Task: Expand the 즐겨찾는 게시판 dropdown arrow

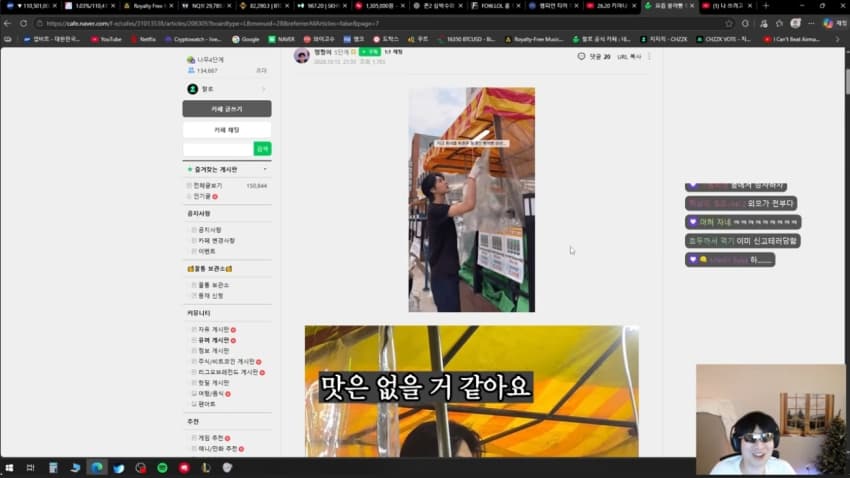Action: click(265, 170)
